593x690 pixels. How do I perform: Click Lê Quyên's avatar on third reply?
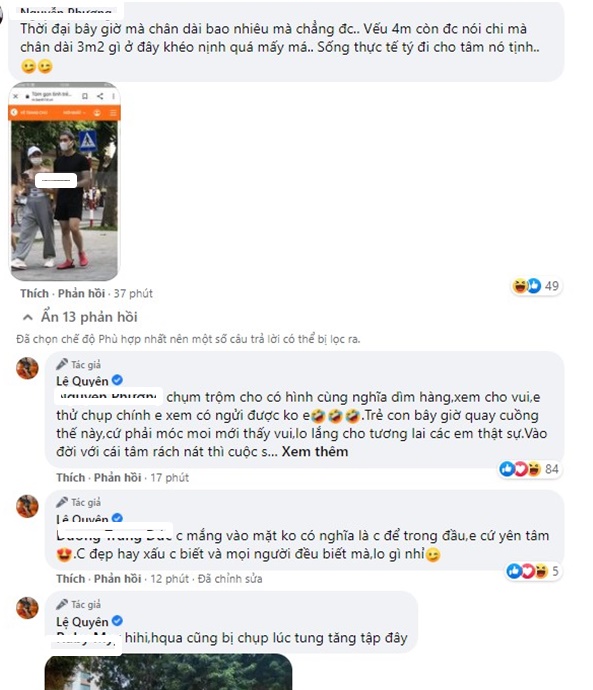click(27, 608)
